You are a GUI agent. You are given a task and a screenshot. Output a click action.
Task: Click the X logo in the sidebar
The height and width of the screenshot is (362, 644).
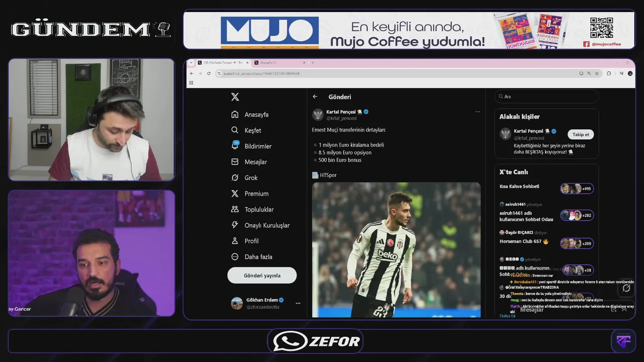click(x=235, y=97)
